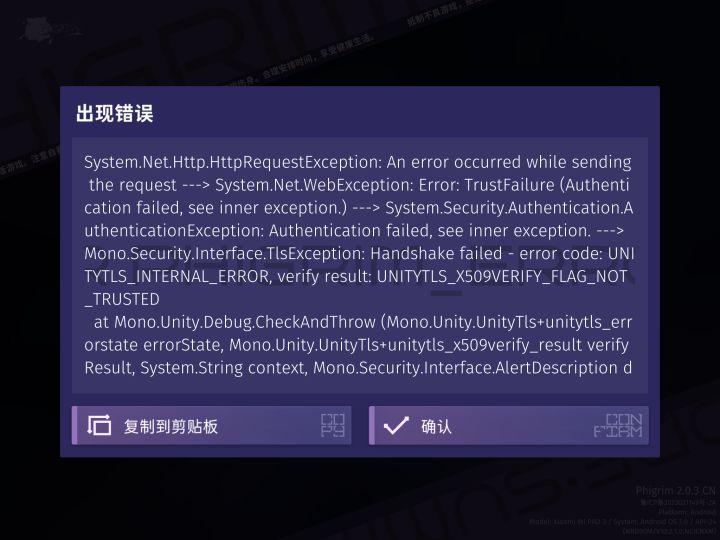Click the last line starting 'Result, System.String context'

358,368
